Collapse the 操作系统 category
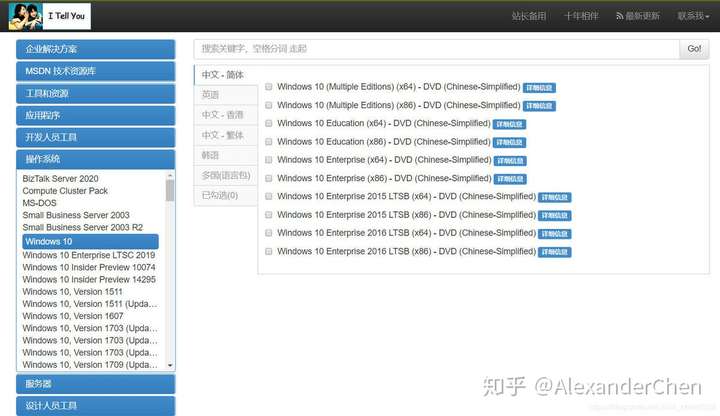Screen dimensions: 720x416 coord(96,159)
